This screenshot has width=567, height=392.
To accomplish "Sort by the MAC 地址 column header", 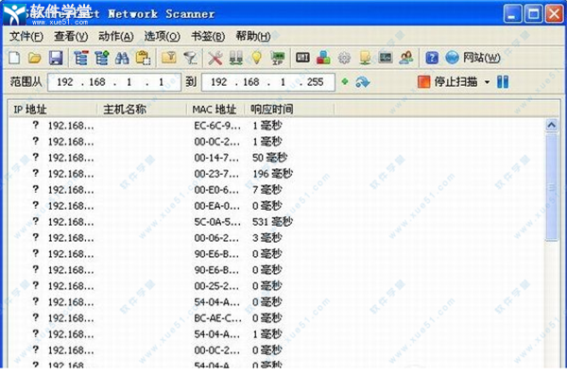I will [x=215, y=109].
